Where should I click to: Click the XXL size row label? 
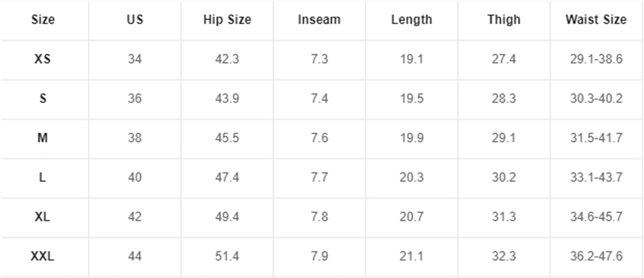[x=43, y=257]
